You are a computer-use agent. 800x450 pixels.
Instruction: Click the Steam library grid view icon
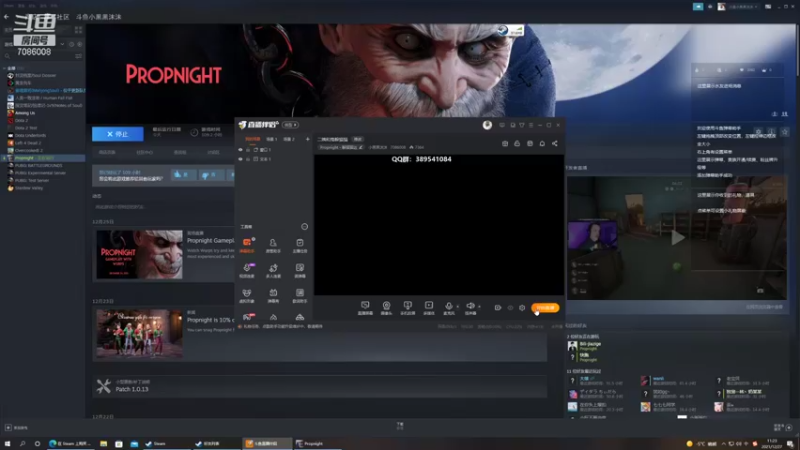click(78, 30)
